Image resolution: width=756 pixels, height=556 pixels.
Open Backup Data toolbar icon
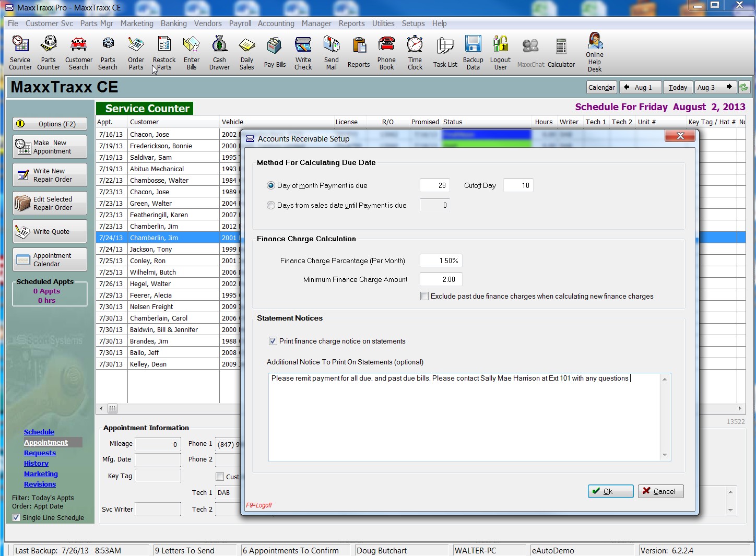click(x=473, y=53)
